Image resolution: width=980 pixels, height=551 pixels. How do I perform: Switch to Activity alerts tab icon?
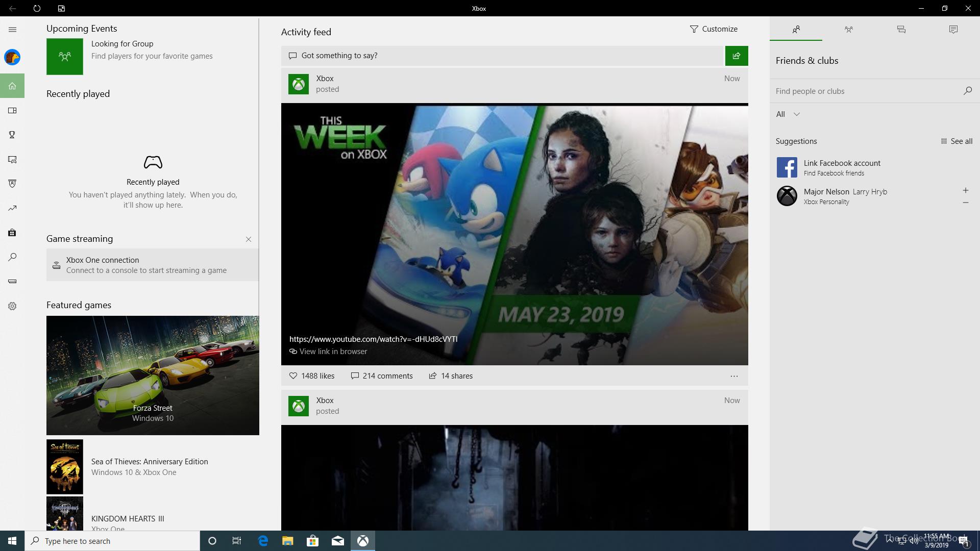coord(953,30)
